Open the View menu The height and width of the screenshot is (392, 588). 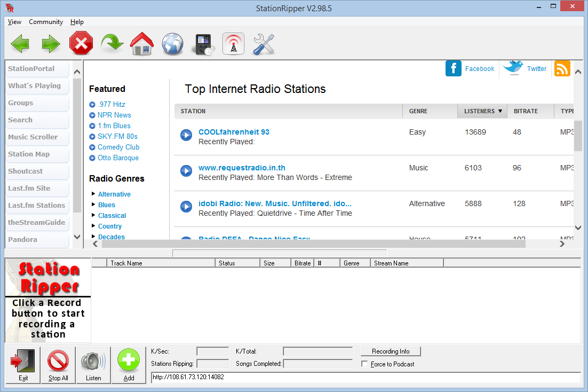pos(14,22)
